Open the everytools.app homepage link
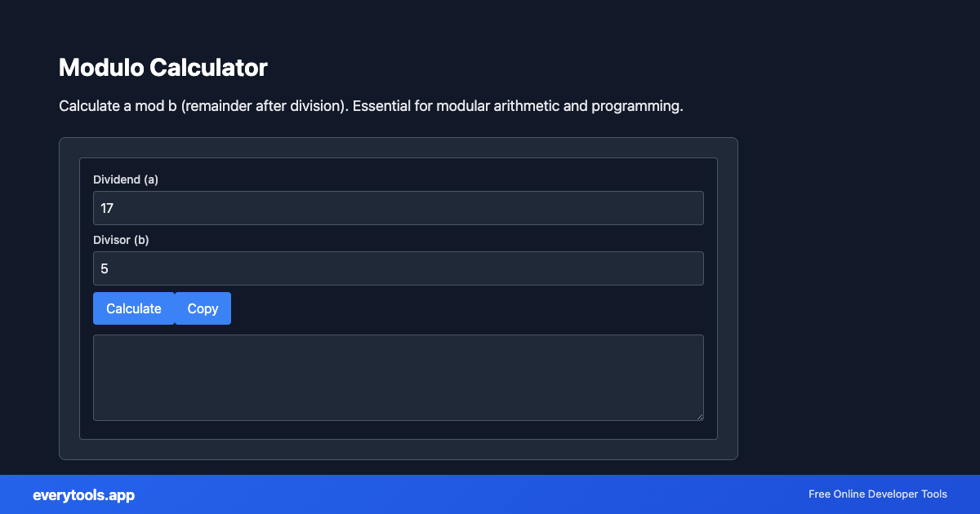 click(83, 494)
